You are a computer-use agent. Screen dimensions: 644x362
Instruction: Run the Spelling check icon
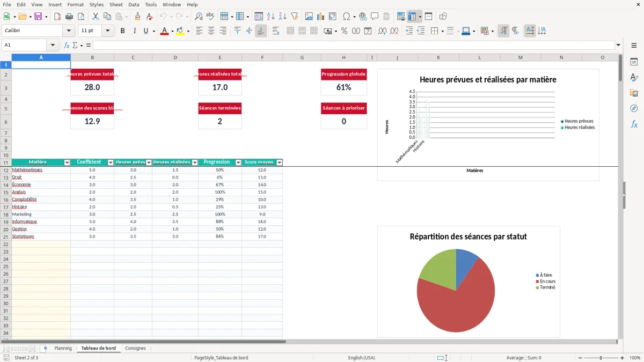coord(210,17)
